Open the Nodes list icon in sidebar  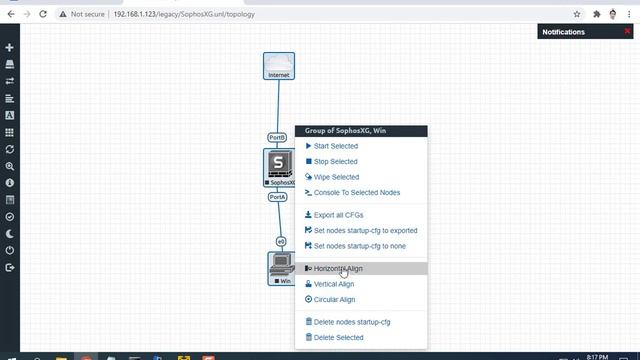coord(9,64)
